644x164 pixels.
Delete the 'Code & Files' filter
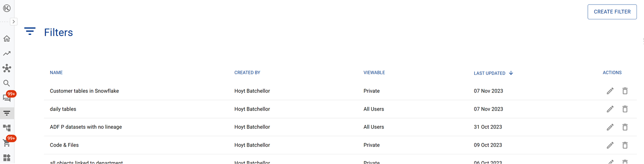coord(625,145)
